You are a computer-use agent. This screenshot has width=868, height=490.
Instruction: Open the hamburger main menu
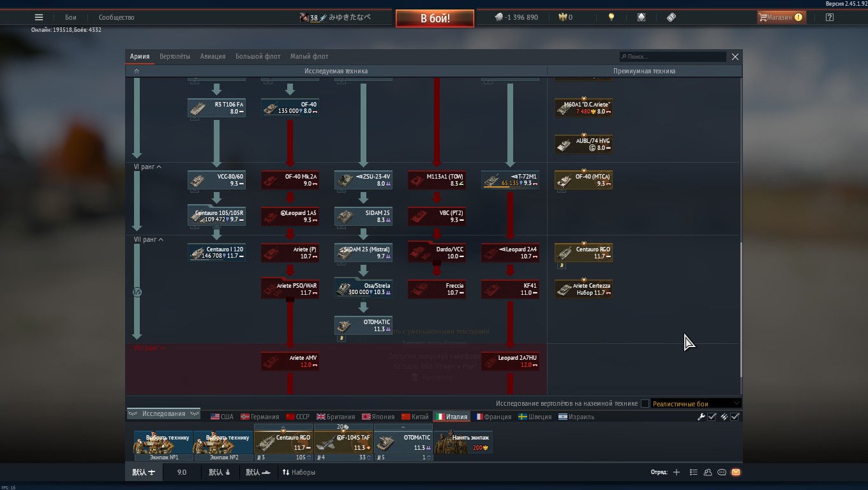pyautogui.click(x=39, y=17)
